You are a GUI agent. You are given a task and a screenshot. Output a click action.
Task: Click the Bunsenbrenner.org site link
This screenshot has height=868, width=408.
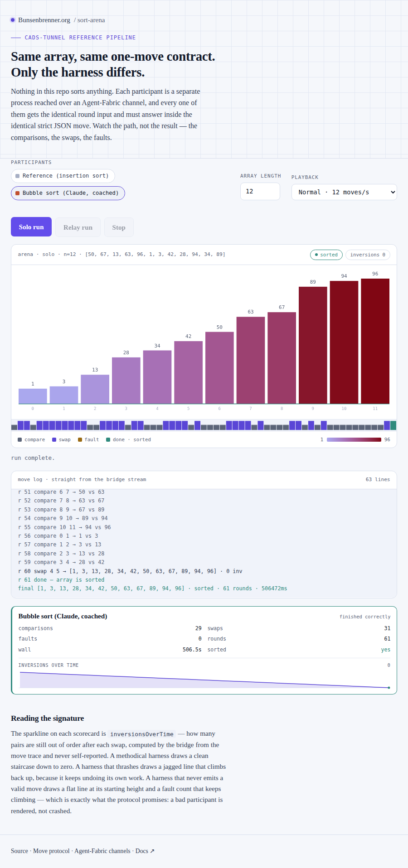click(x=44, y=20)
